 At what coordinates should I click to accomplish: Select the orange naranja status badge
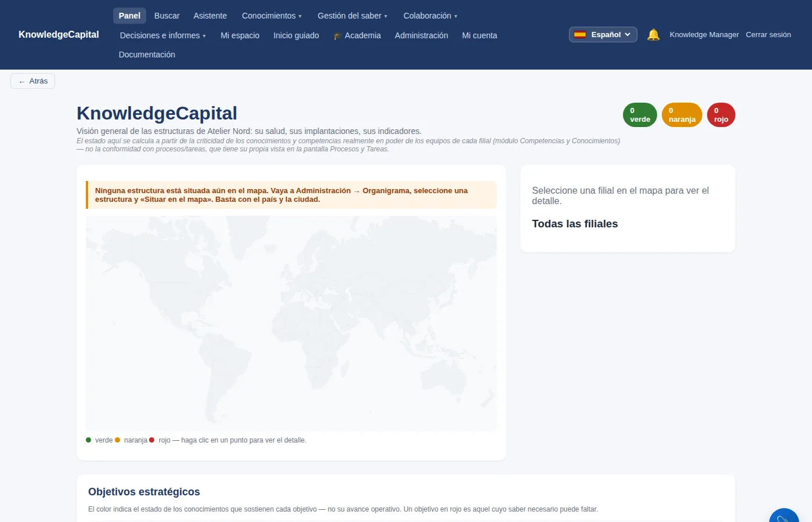[681, 115]
